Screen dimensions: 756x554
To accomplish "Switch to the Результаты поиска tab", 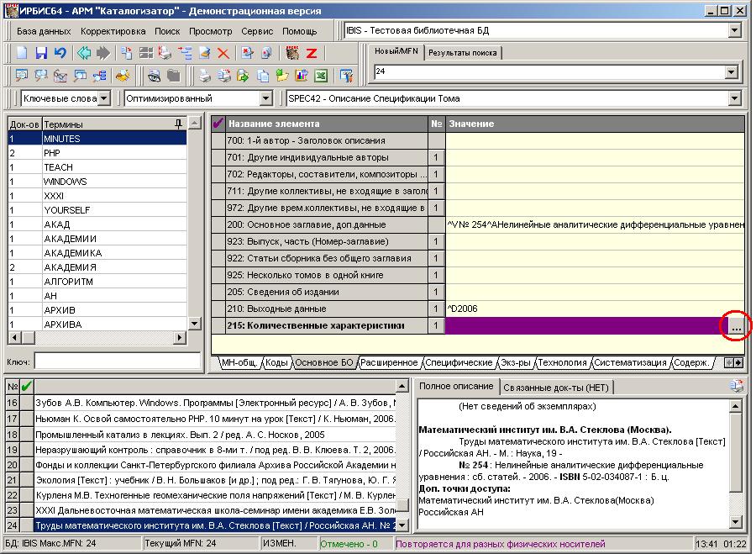I will [x=462, y=53].
